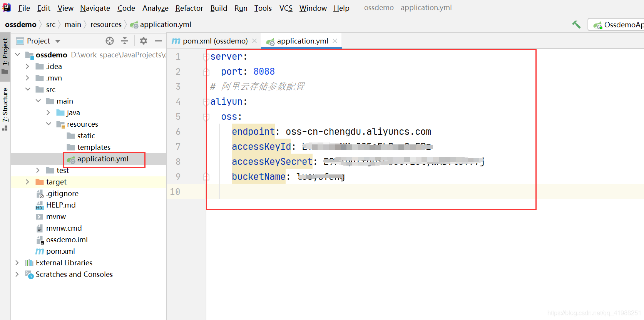This screenshot has height=320, width=644.
Task: Click application.yml in the breadcrumb bar
Action: pos(161,25)
